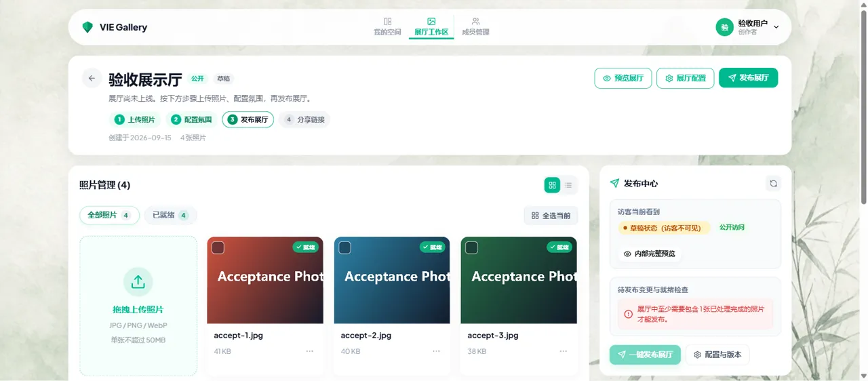Switch to 展厅工作区 tab
Image resolution: width=868 pixels, height=381 pixels.
click(431, 26)
